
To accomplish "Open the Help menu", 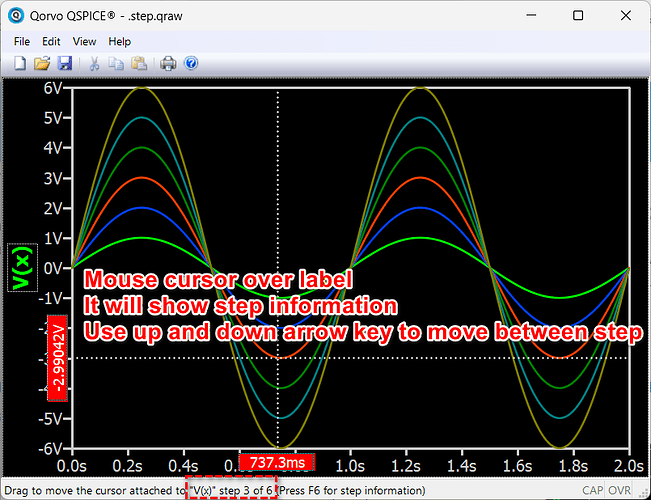I will pyautogui.click(x=120, y=42).
